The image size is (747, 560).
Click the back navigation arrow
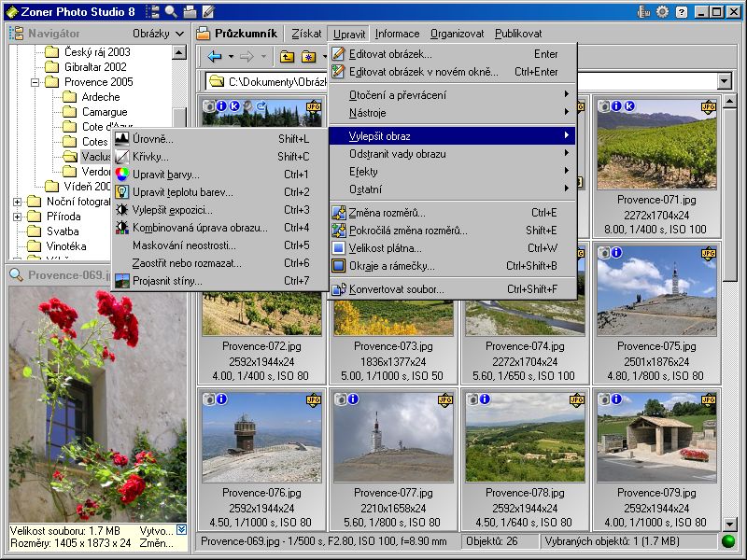[x=215, y=57]
